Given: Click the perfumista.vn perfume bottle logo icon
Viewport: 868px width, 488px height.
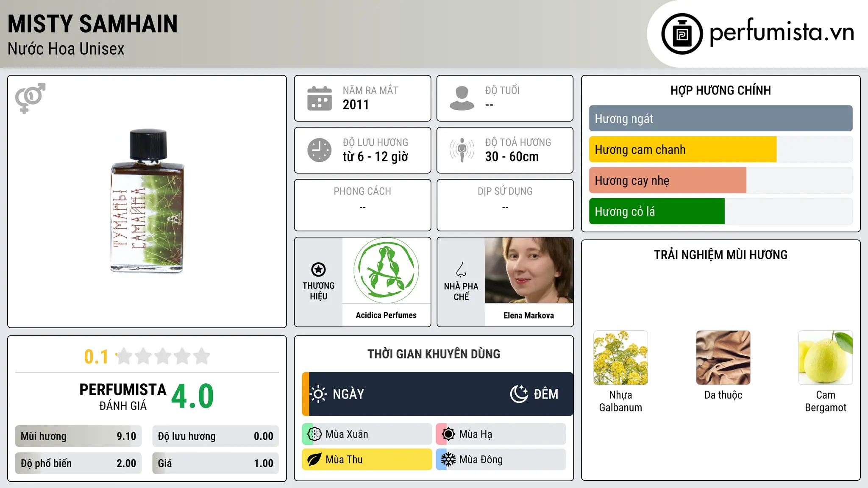Looking at the screenshot, I should pos(682,34).
